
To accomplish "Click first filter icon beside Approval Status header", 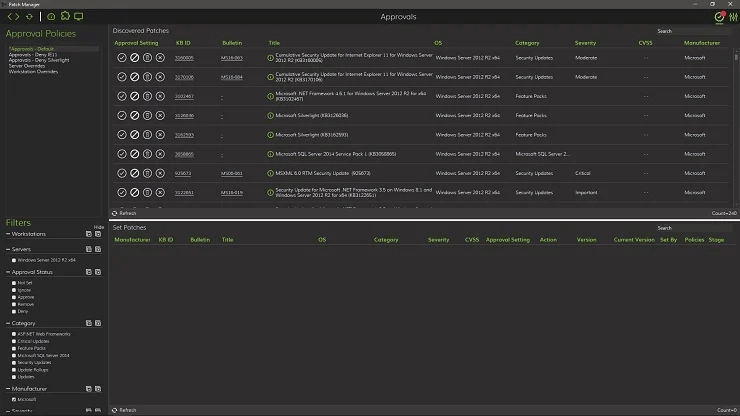I will pyautogui.click(x=89, y=272).
